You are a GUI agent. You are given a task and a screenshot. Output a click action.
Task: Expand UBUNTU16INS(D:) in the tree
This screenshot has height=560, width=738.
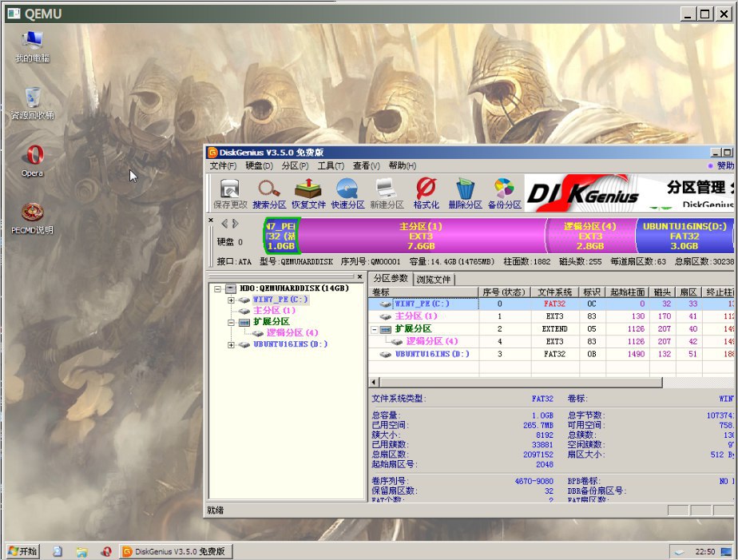pyautogui.click(x=231, y=344)
